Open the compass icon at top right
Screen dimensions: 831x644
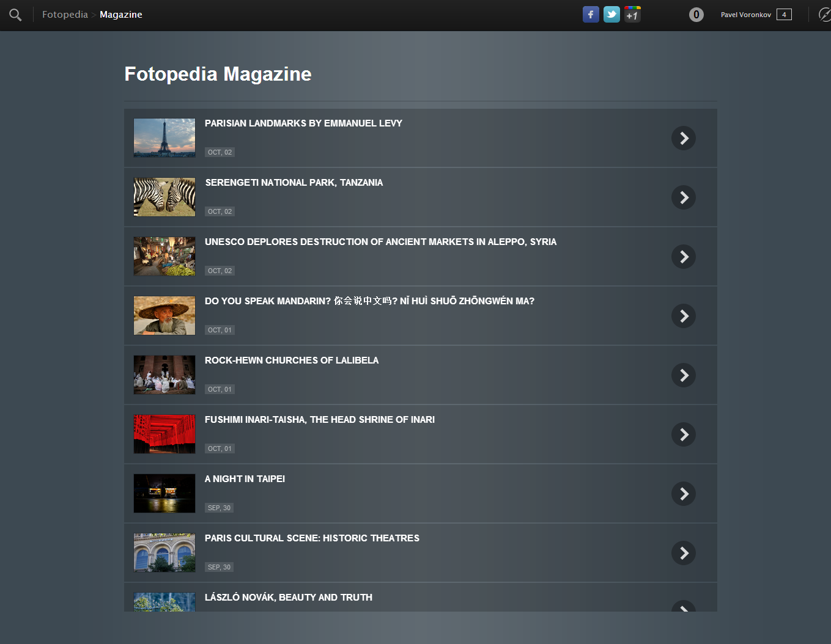click(824, 15)
